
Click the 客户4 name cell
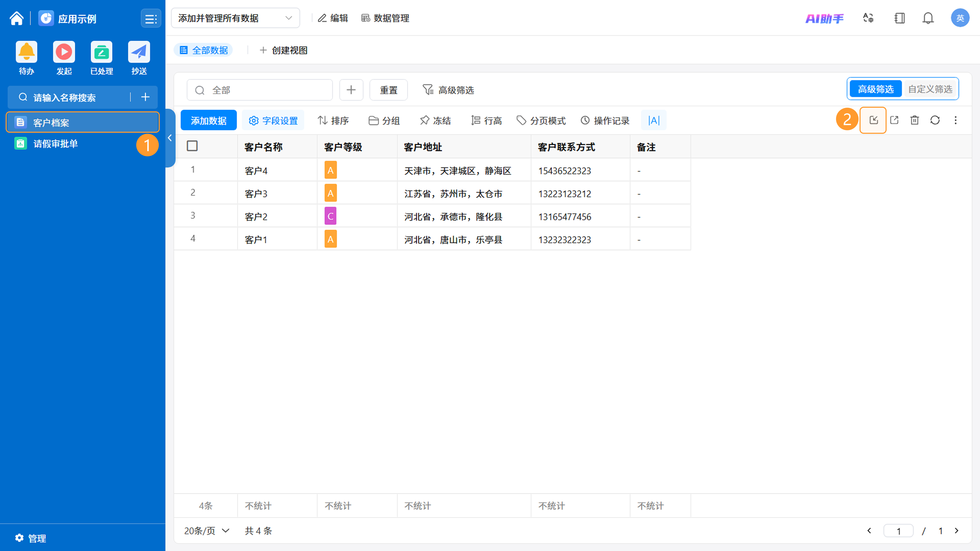pyautogui.click(x=277, y=171)
